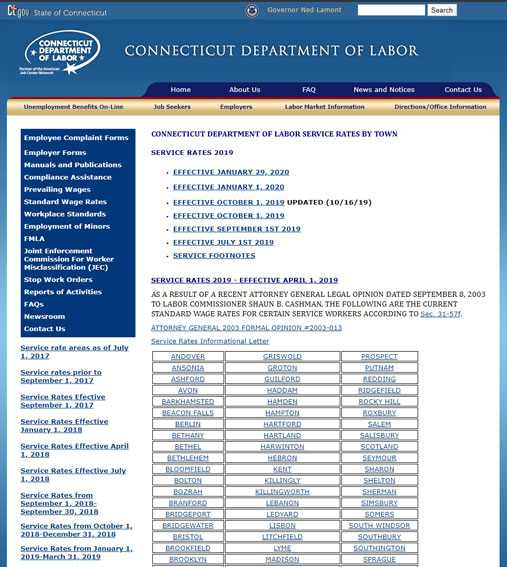Open the BRIDGEPORT town link

tap(188, 514)
